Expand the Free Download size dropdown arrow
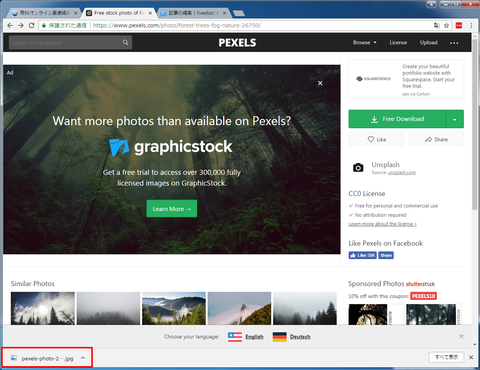480x370 pixels. click(x=455, y=119)
